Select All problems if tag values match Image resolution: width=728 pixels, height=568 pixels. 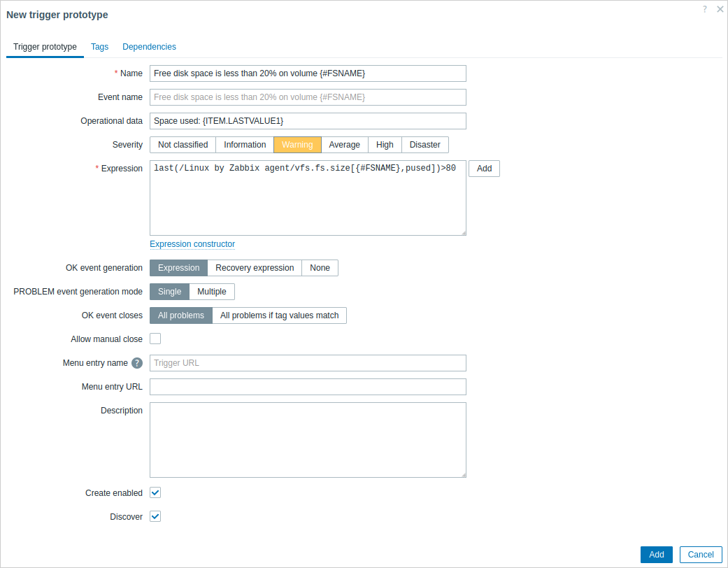(279, 315)
